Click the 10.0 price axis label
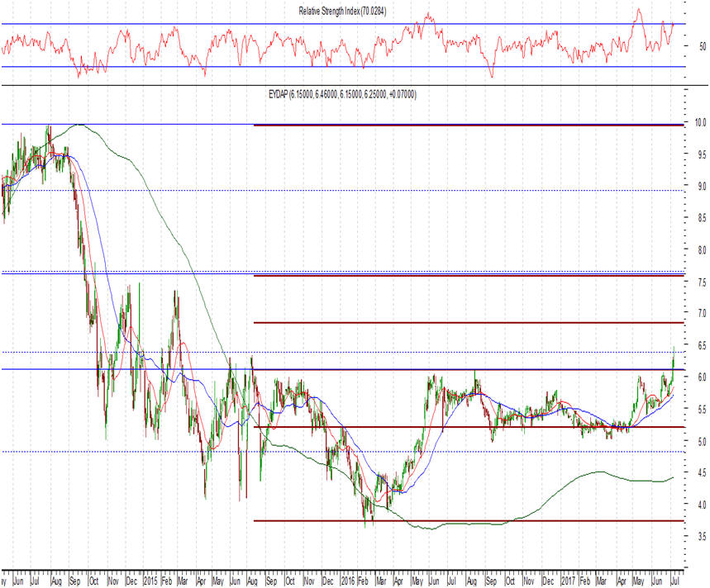The height and width of the screenshot is (588, 710). tap(702, 122)
